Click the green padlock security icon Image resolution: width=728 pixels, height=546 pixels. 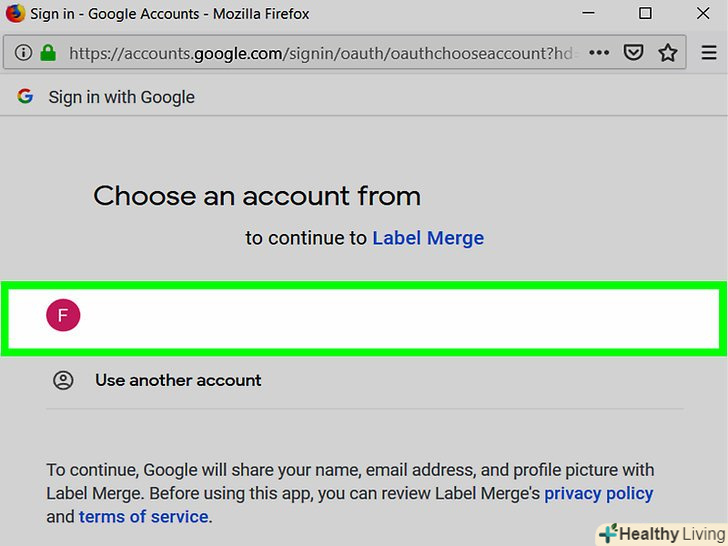[x=47, y=53]
